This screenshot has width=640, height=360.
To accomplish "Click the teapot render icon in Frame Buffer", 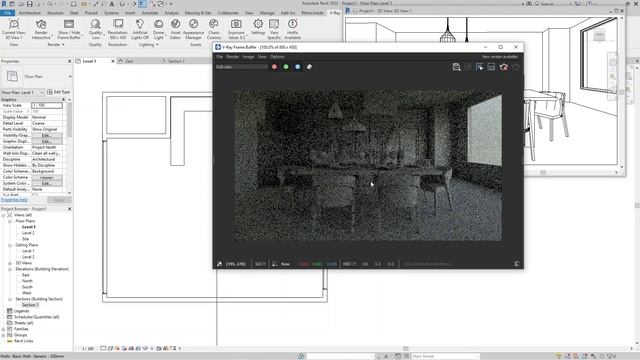I will pyautogui.click(x=504, y=67).
